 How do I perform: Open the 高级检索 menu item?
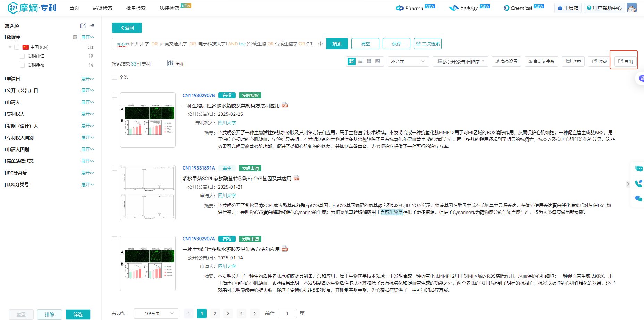point(102,8)
